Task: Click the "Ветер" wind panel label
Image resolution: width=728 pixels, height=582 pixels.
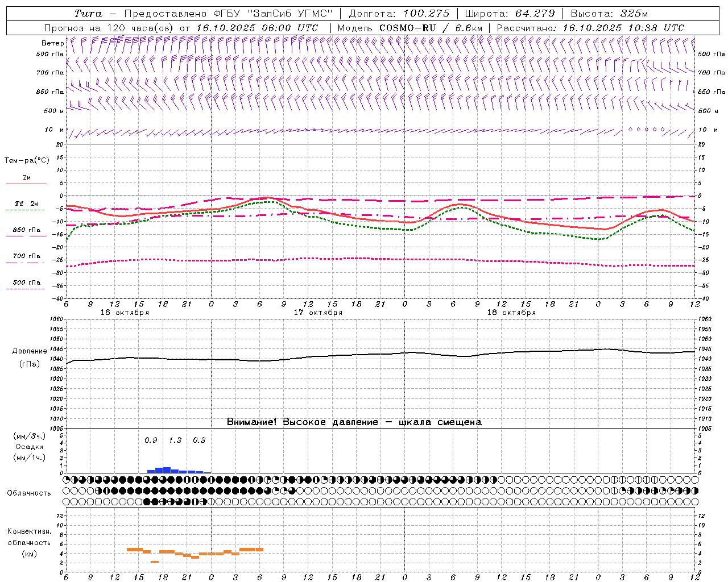Action: click(x=52, y=43)
